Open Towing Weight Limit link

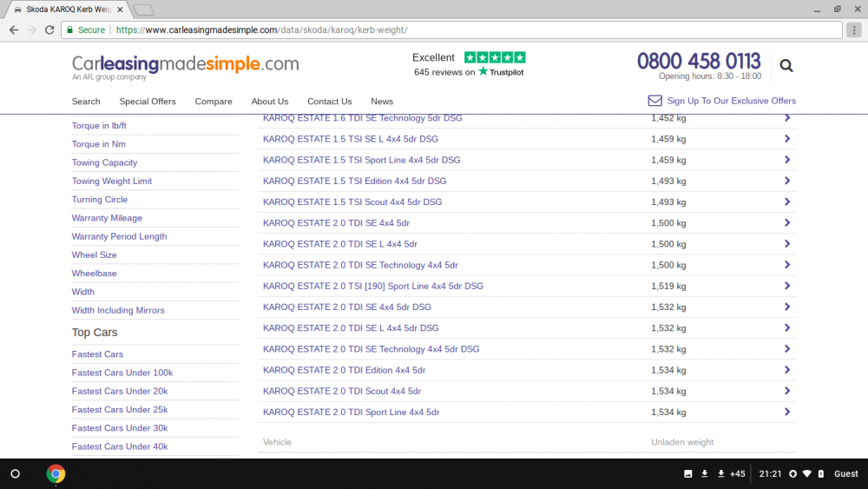click(x=111, y=181)
